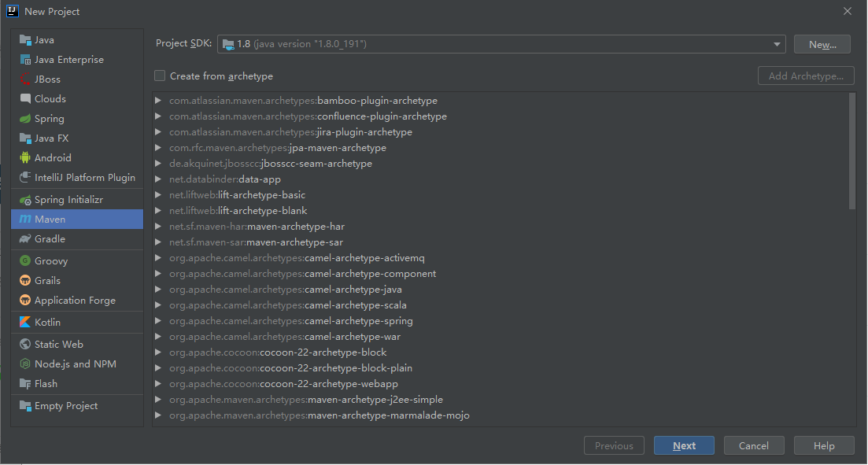Select the Flash icon

[25, 384]
